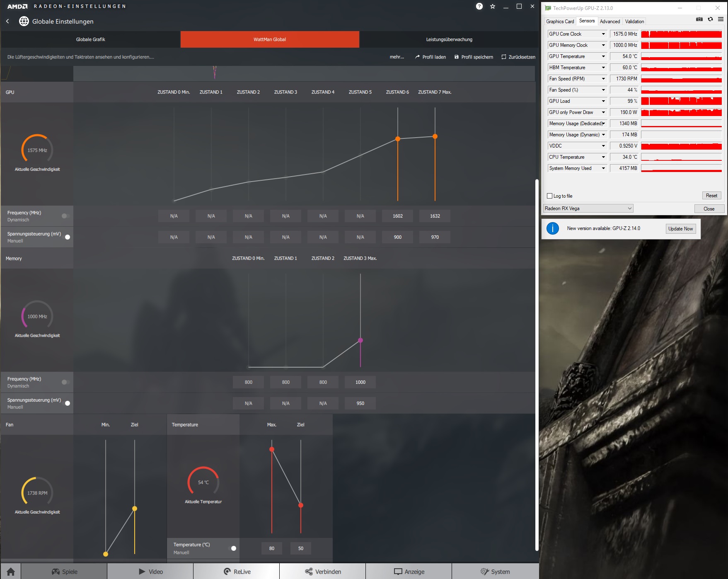Open GPU Temperature sensor dropdown

pos(603,56)
